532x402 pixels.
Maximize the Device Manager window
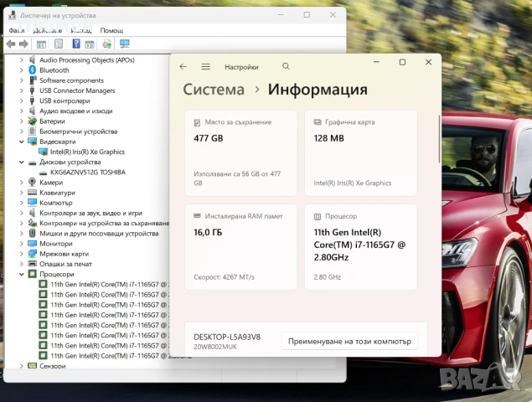(x=307, y=15)
